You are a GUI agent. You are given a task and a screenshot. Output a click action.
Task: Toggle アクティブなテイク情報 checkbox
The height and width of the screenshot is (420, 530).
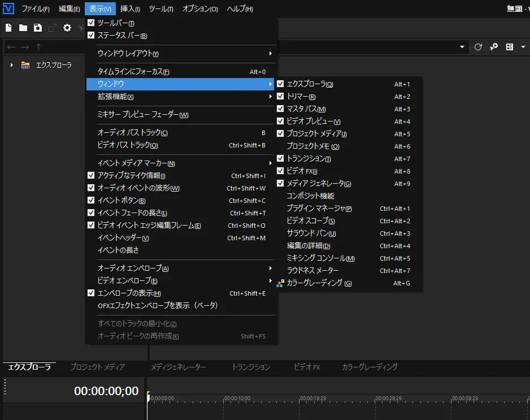pyautogui.click(x=91, y=175)
